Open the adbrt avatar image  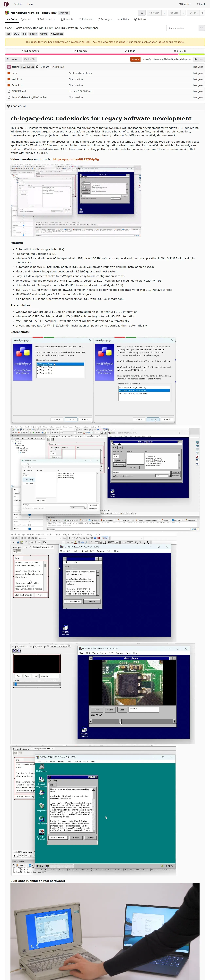click(x=9, y=67)
